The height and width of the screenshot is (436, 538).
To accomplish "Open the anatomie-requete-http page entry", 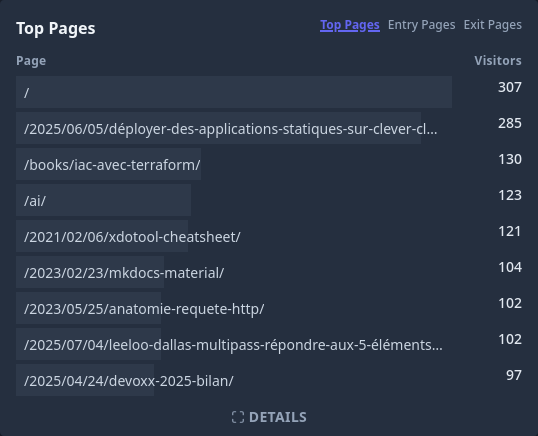I will [x=144, y=309].
